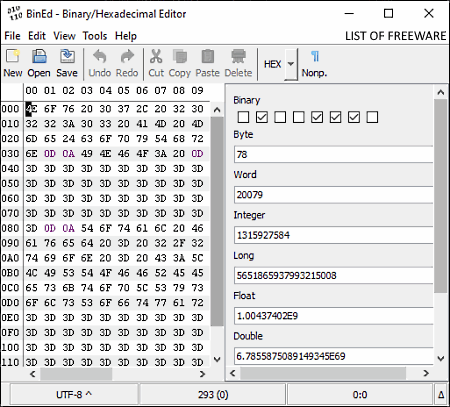
Task: Open the Tools menu
Action: point(95,36)
